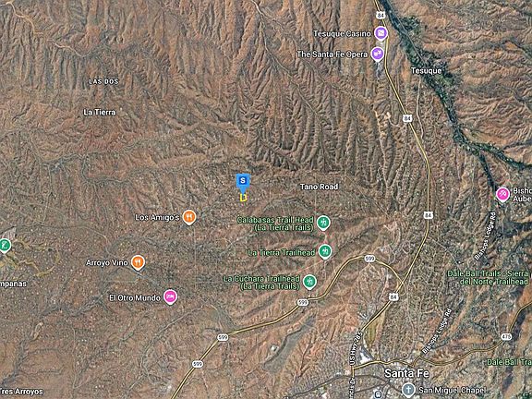
Task: Select The Santa Fe Opera marker icon
Action: tap(377, 54)
